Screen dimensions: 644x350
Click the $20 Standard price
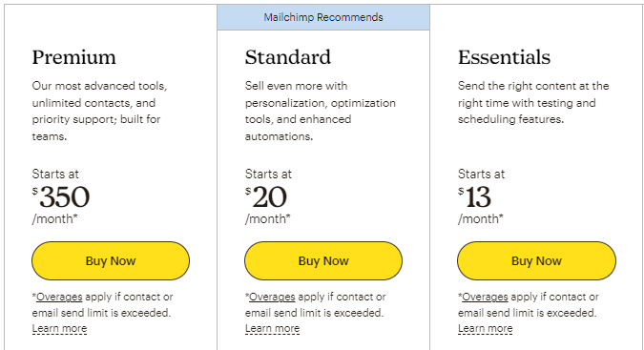click(266, 197)
